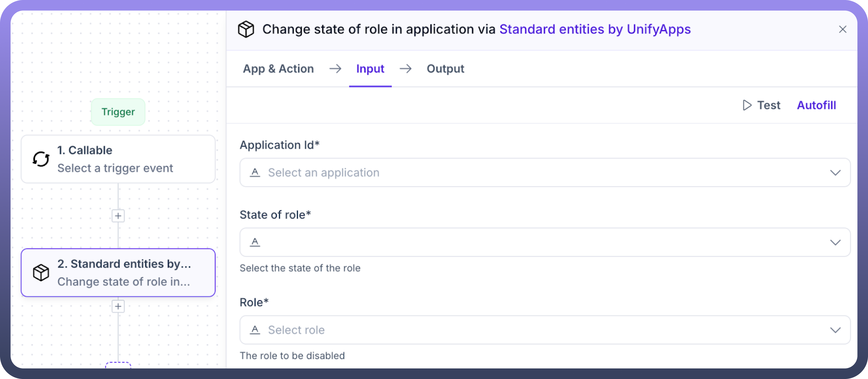Add step after Standard entities node
868x379 pixels.
pyautogui.click(x=118, y=306)
